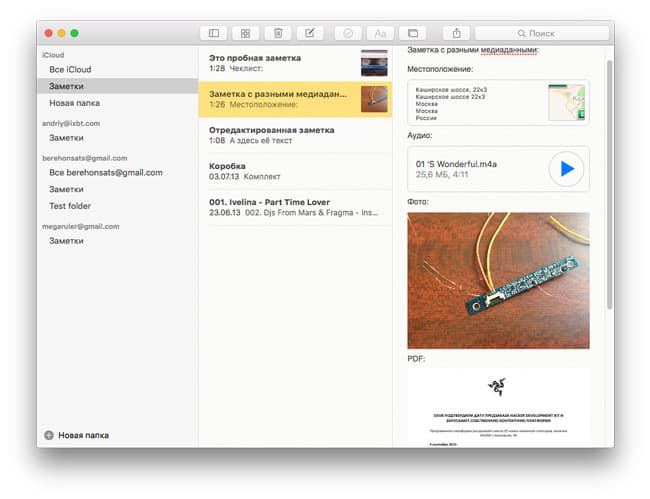Click the search field Поиск
The width and height of the screenshot is (650, 499).
[542, 33]
